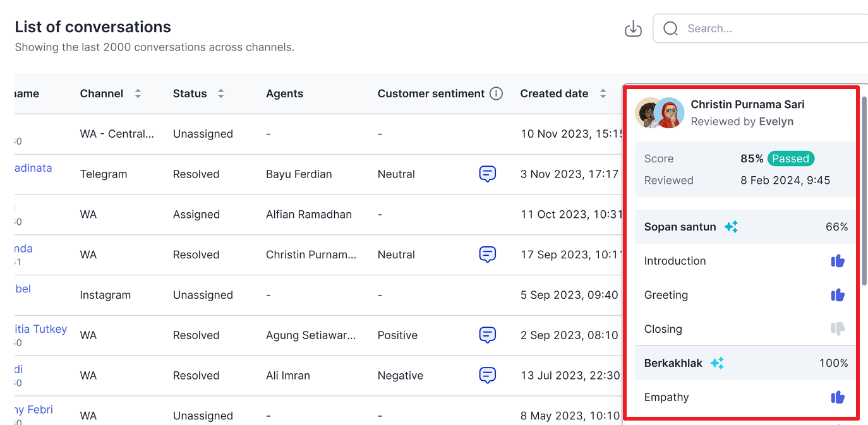Screen dimensions: 868x425
Task: Click the reviewer name Evelyn
Action: [x=776, y=121]
